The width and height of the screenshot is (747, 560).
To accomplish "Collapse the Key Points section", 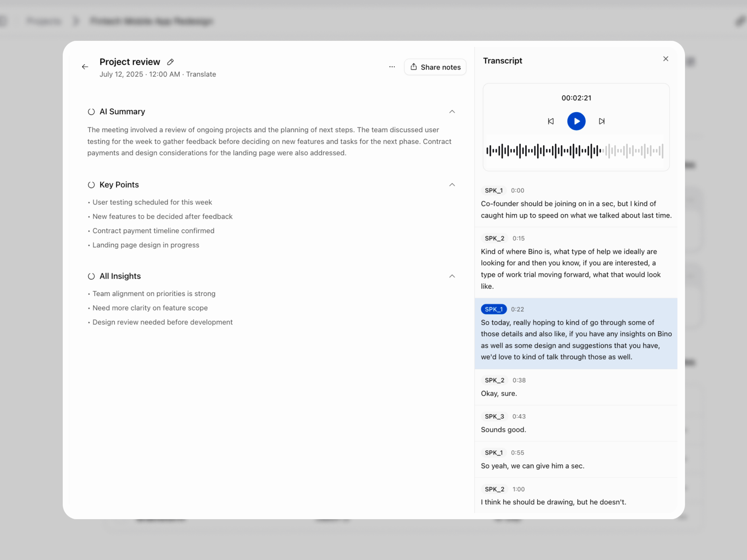I will click(x=452, y=185).
